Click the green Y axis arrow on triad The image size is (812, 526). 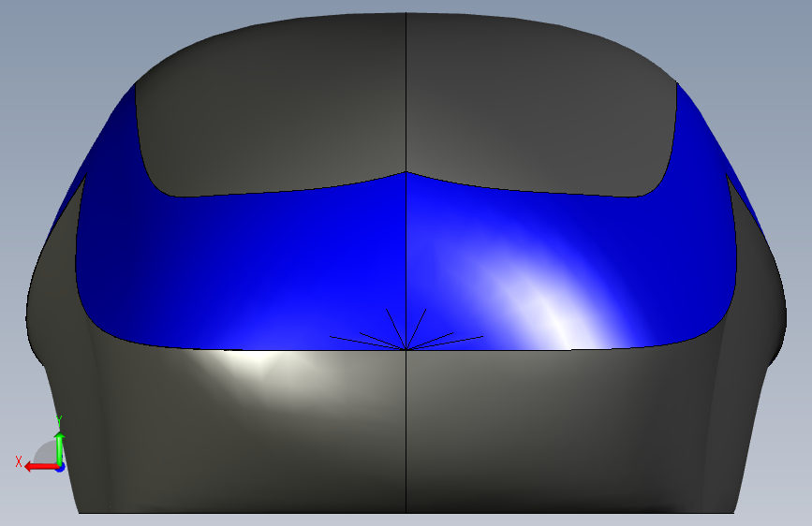point(60,448)
